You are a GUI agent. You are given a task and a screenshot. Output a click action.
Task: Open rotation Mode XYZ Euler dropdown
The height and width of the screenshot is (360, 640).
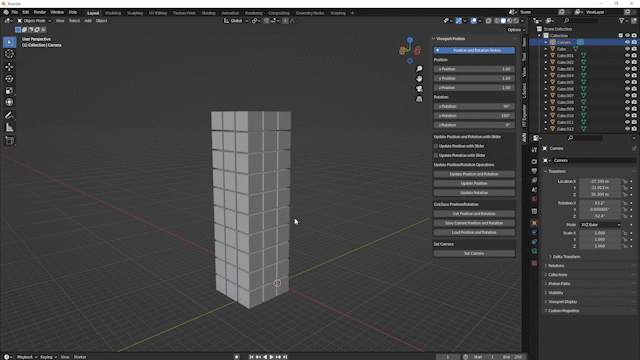pos(600,225)
